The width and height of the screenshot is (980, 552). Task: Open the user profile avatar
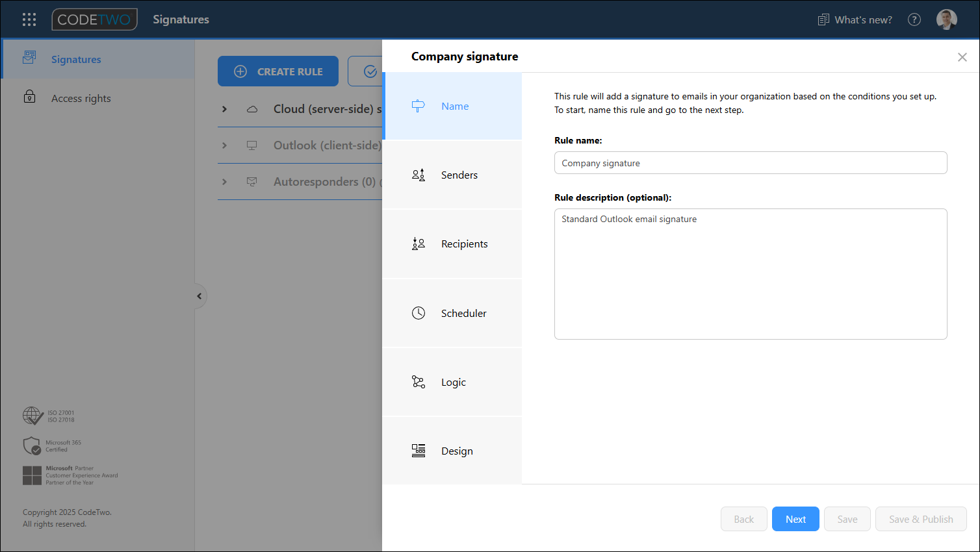[947, 19]
